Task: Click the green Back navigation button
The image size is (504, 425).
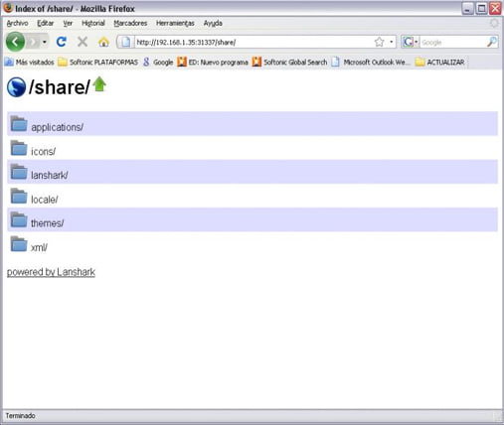Action: coord(15,42)
